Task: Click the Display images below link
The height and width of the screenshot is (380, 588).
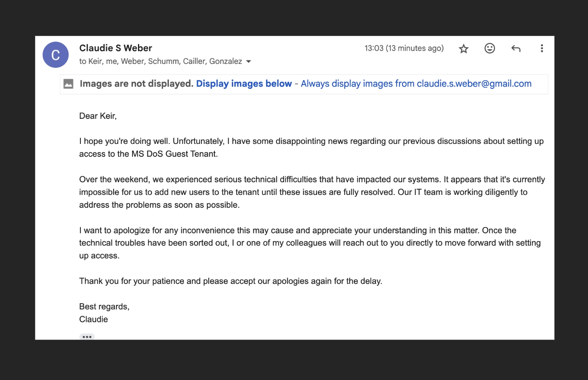Action: [244, 84]
